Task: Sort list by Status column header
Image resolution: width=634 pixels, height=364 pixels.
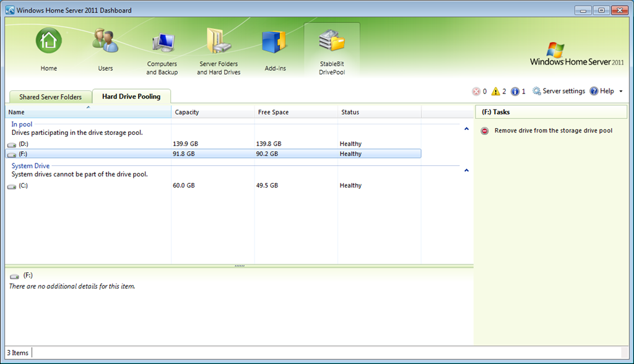Action: point(380,112)
